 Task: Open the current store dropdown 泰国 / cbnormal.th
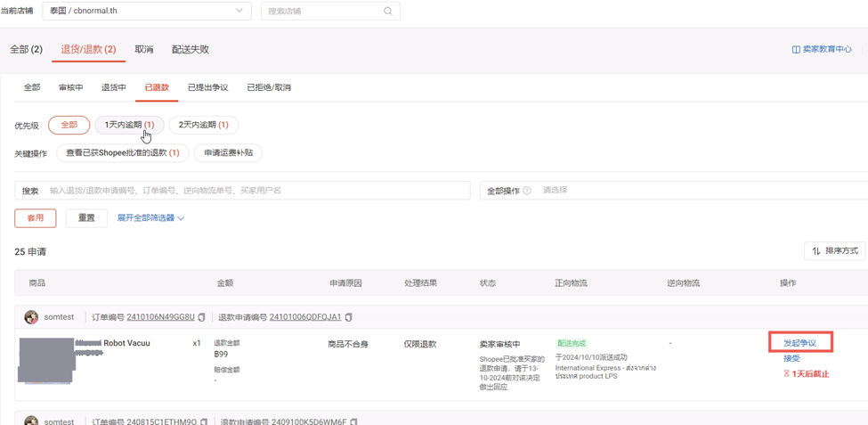[x=147, y=11]
